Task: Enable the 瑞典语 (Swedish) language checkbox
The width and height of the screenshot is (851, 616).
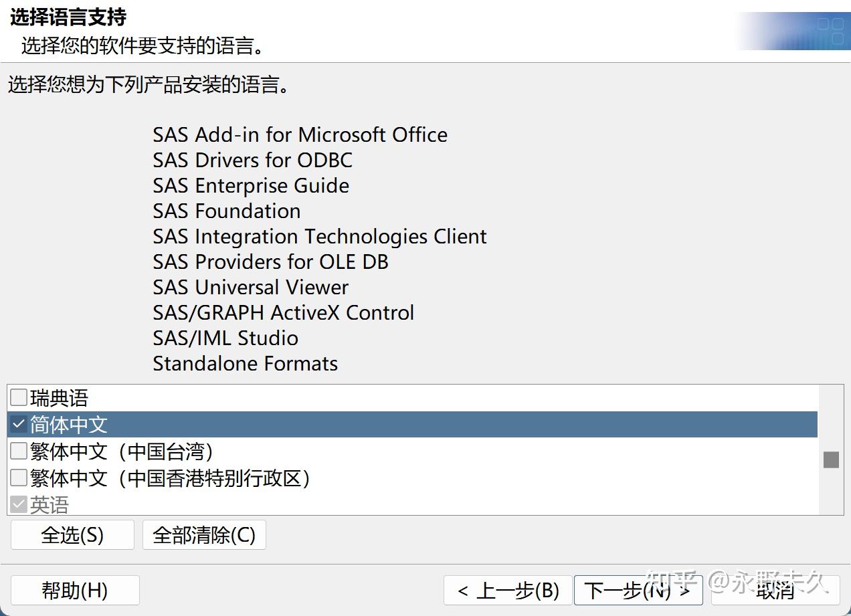Action: tap(18, 397)
